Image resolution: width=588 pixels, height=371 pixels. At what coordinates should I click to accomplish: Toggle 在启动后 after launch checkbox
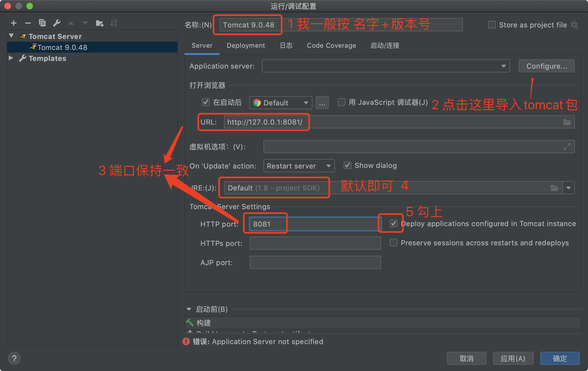(x=206, y=102)
